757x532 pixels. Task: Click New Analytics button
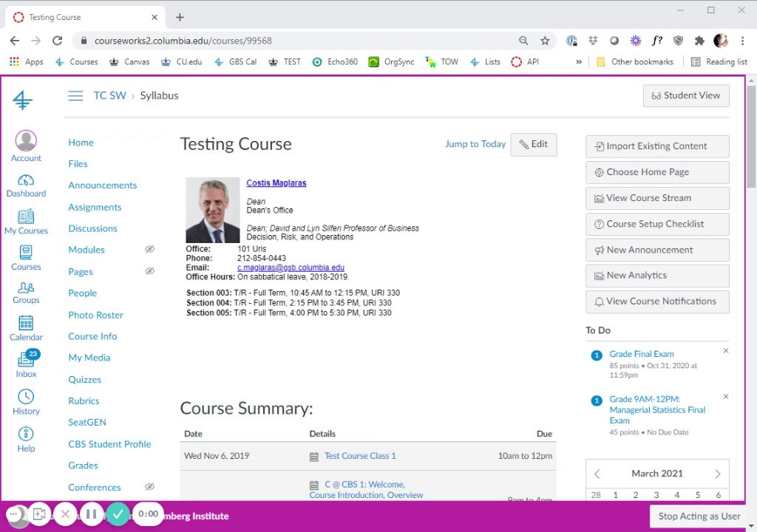(657, 276)
